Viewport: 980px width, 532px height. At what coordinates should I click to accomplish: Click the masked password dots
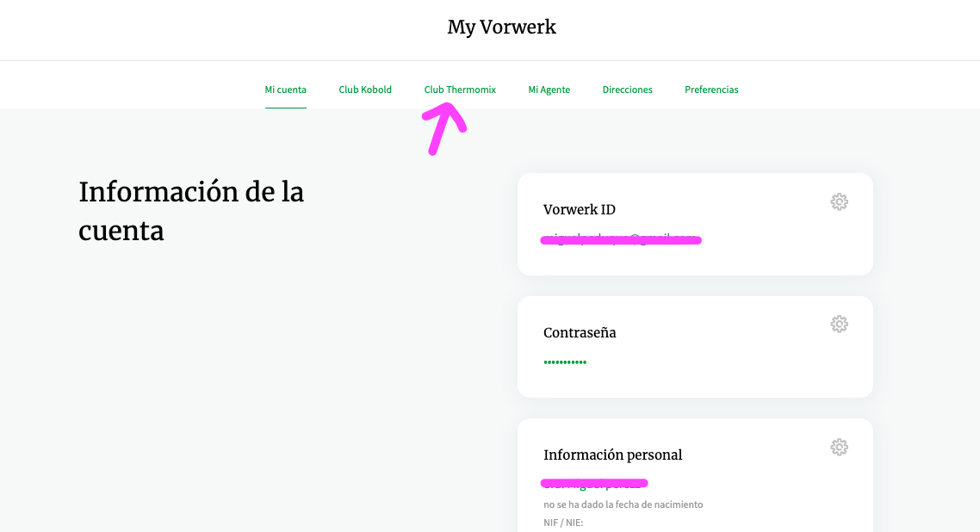pyautogui.click(x=565, y=362)
